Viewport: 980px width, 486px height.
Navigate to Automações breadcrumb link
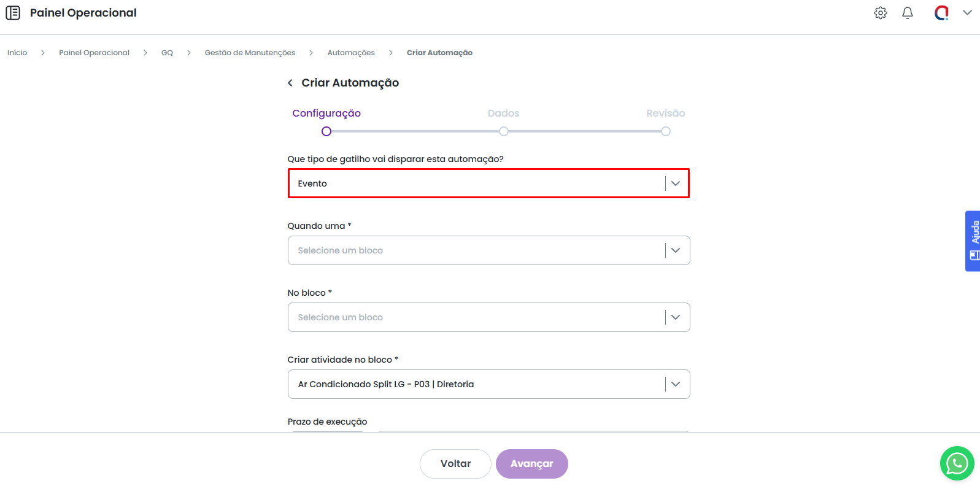pos(351,53)
